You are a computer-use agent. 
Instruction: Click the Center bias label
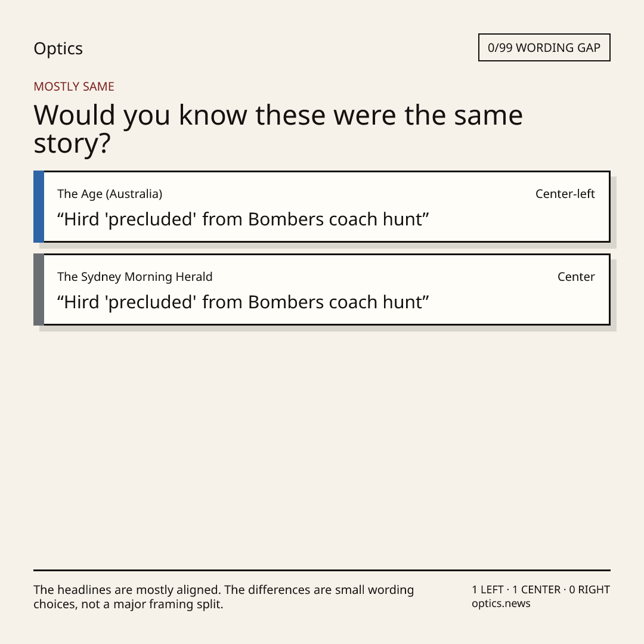pos(576,277)
